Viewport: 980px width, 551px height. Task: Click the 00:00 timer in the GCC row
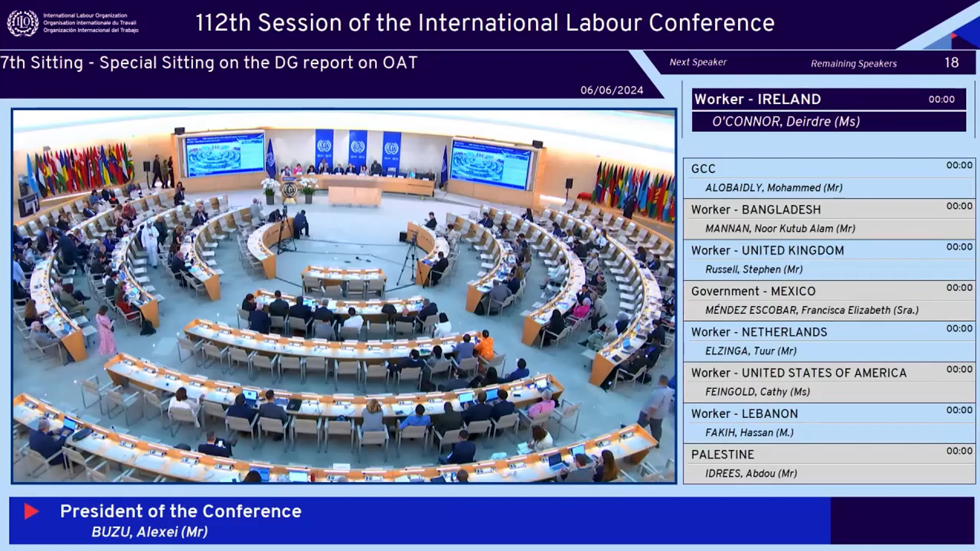(x=959, y=165)
